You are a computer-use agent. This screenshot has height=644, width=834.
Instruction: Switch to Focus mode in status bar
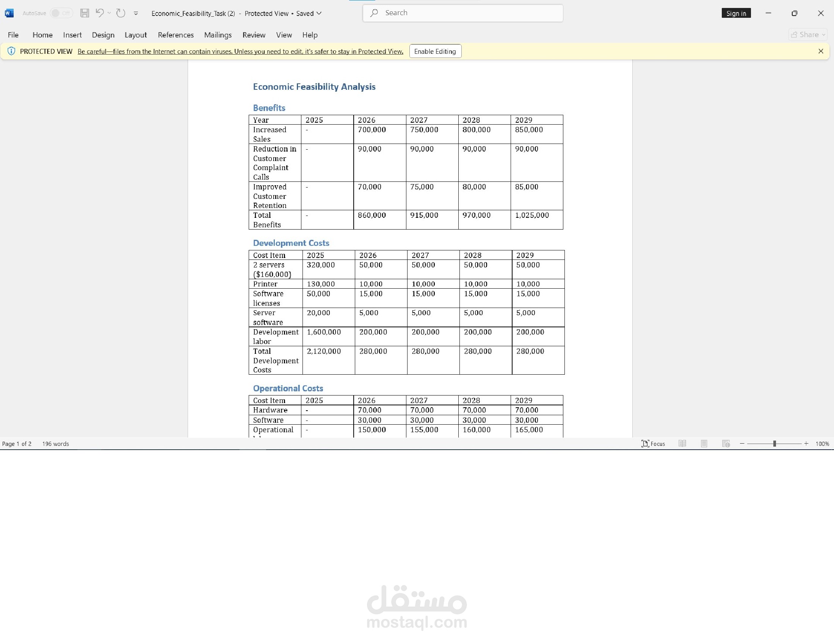point(654,444)
